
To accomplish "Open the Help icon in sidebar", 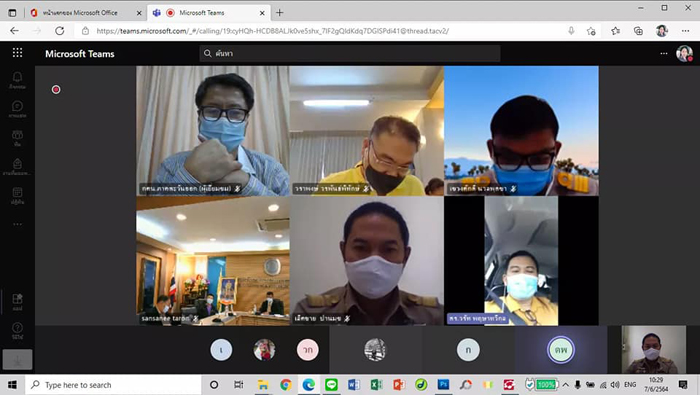I will [17, 331].
